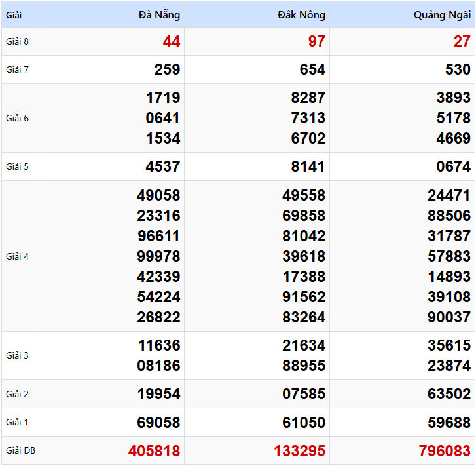This screenshot has height=466, width=476.
Task: Click the red number 44
Action: click(x=172, y=41)
